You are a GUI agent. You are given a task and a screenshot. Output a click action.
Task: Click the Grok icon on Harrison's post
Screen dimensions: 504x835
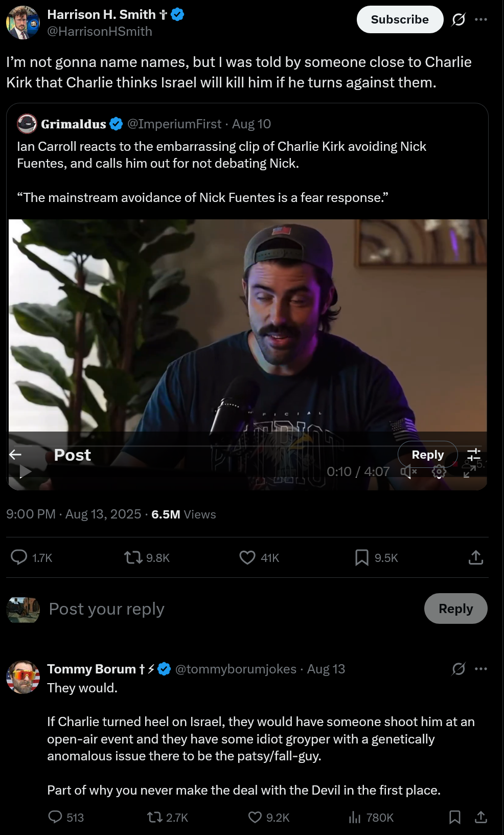tap(459, 19)
